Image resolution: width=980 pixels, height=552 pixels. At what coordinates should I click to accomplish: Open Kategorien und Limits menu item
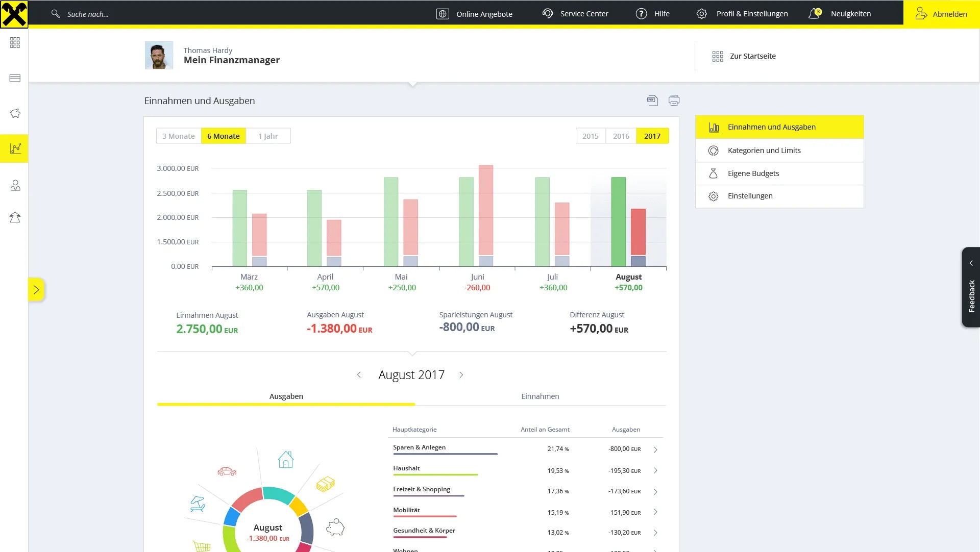(764, 150)
